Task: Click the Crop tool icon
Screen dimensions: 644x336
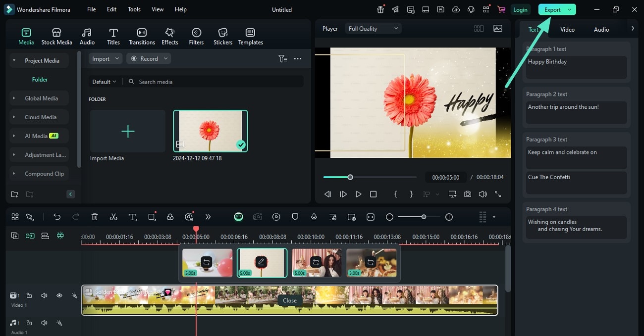Action: 152,217
